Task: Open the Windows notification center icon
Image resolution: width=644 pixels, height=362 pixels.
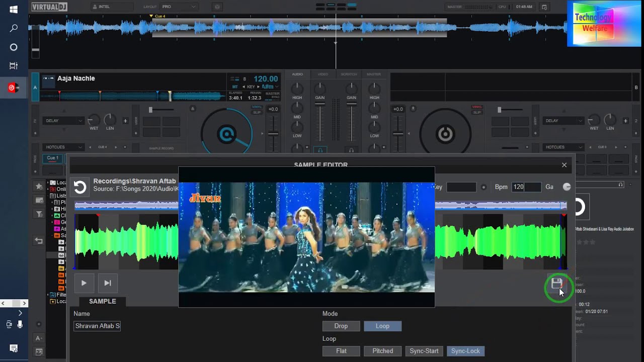Action: click(x=14, y=348)
